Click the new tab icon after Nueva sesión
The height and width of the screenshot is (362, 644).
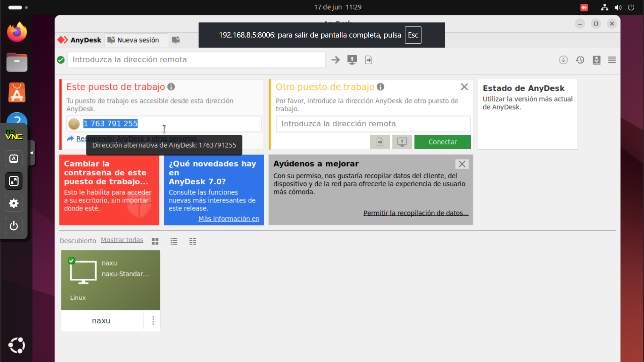[176, 40]
